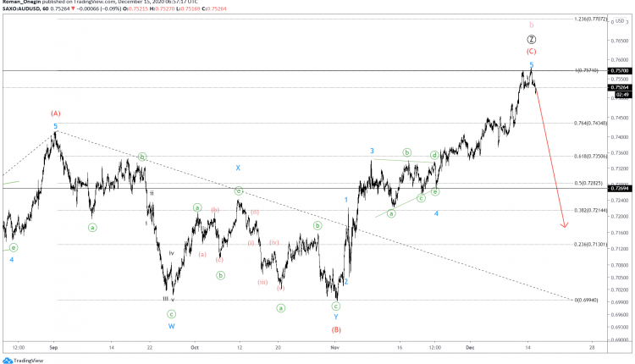Click the Dec date on the time axis
Viewport: 635px width, 364px height.
point(470,347)
